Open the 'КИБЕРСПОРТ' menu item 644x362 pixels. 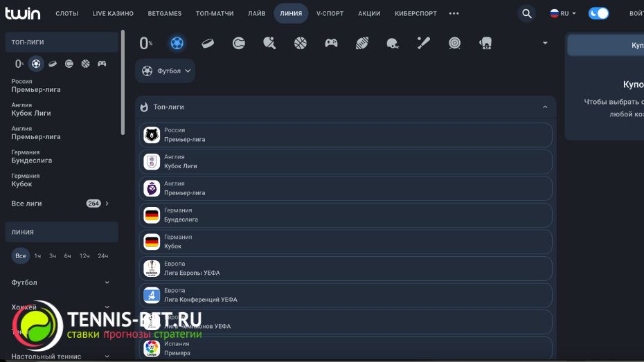coord(415,14)
